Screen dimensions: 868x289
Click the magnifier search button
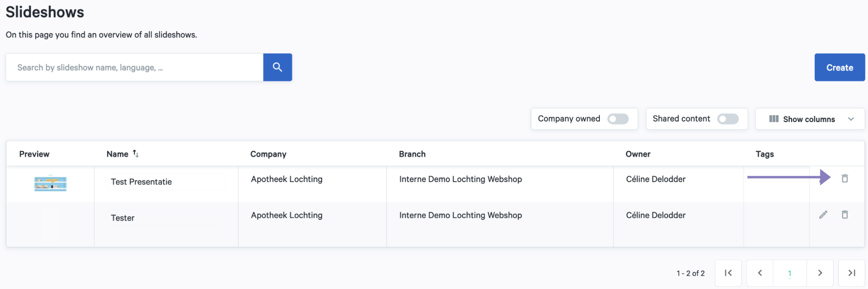click(277, 67)
